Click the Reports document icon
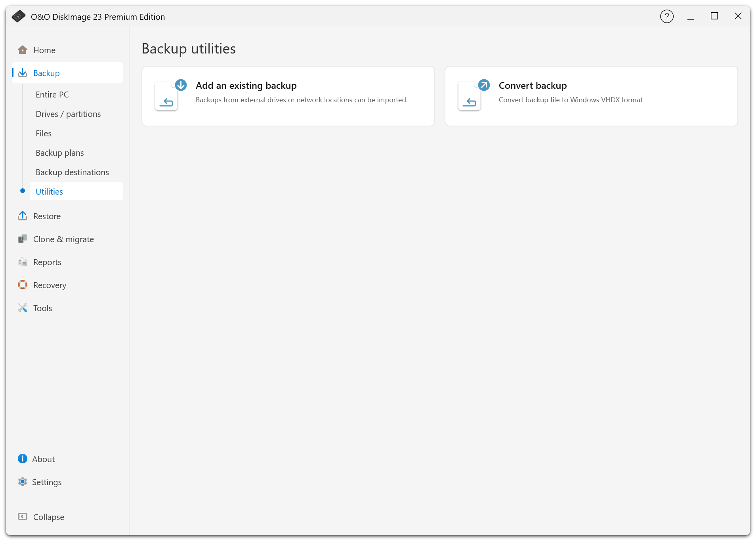The image size is (756, 541). pyautogui.click(x=23, y=262)
